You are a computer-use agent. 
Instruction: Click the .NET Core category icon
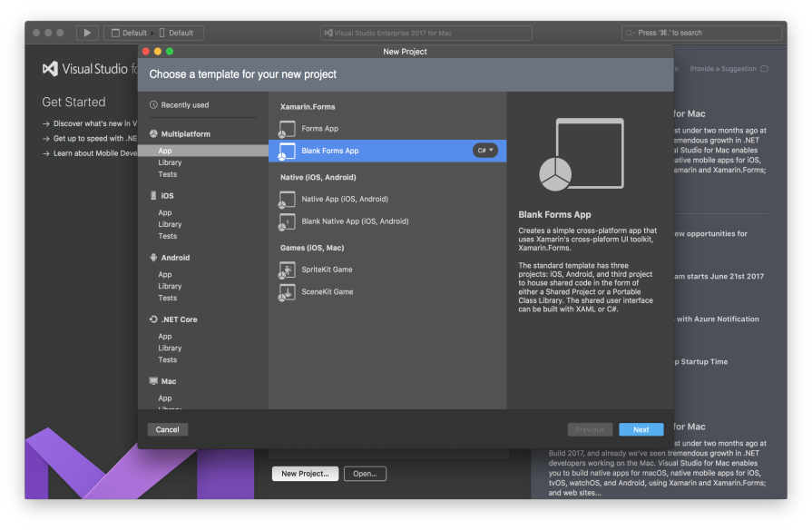153,319
